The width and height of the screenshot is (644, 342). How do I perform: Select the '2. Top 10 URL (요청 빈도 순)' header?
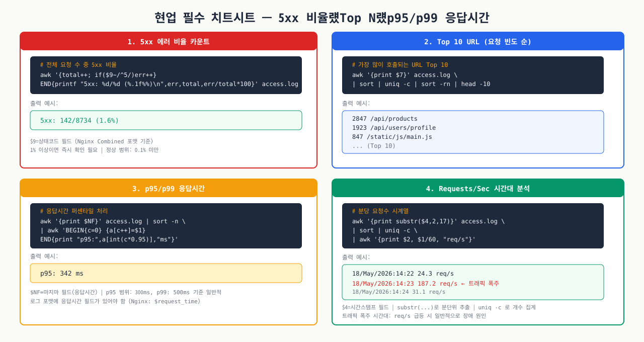(477, 42)
